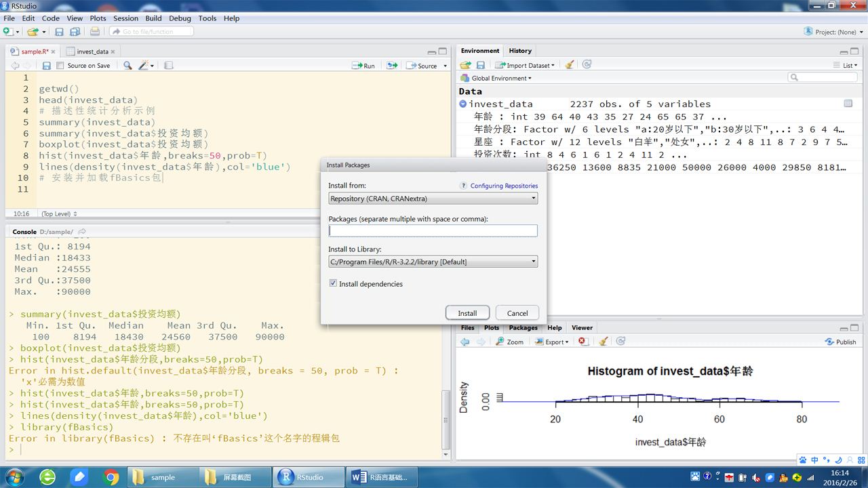Save sample.R with the editor toolbar disk icon

click(x=46, y=66)
